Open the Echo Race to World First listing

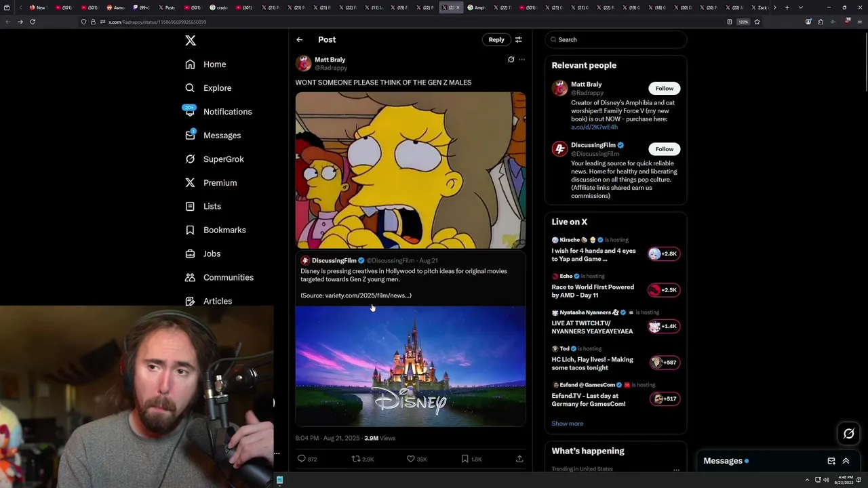[x=615, y=286]
